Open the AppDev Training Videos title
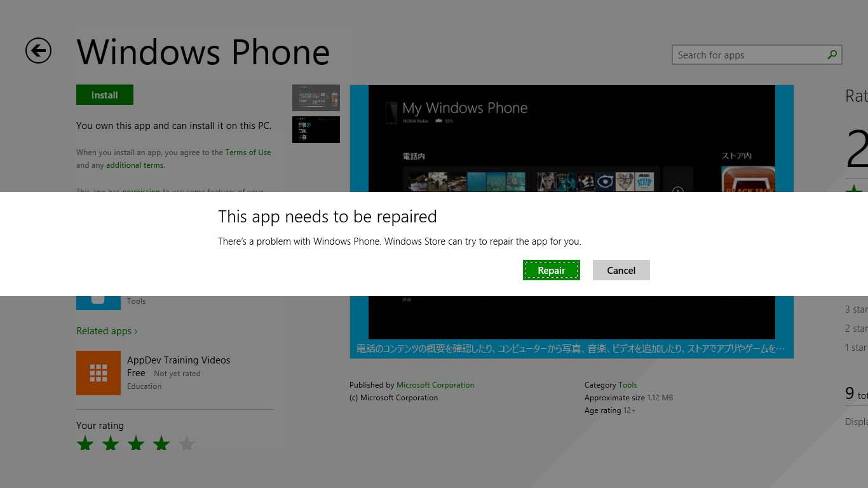 pyautogui.click(x=179, y=360)
